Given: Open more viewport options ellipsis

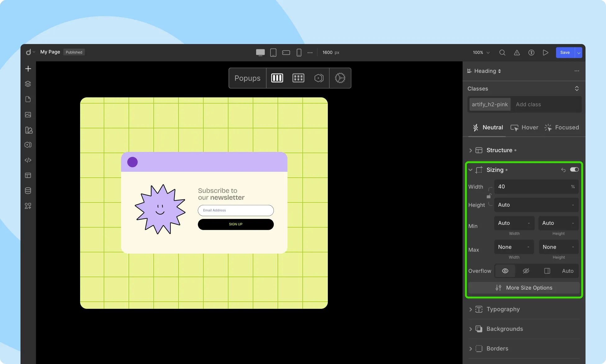Looking at the screenshot, I should coord(310,52).
